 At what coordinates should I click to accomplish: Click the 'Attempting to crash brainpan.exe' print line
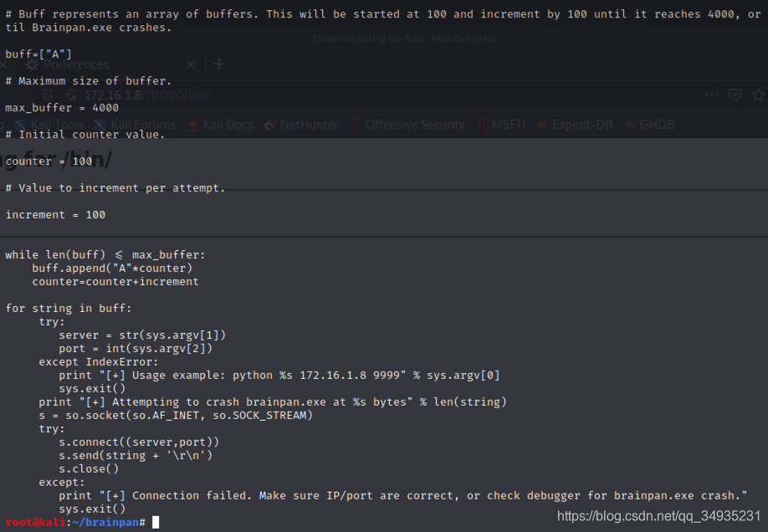(273, 402)
